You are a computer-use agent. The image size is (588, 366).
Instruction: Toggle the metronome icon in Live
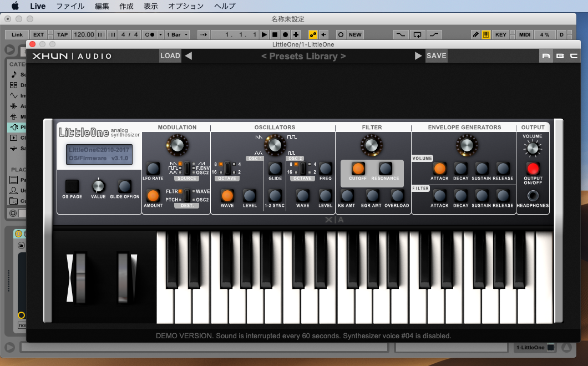tap(150, 34)
